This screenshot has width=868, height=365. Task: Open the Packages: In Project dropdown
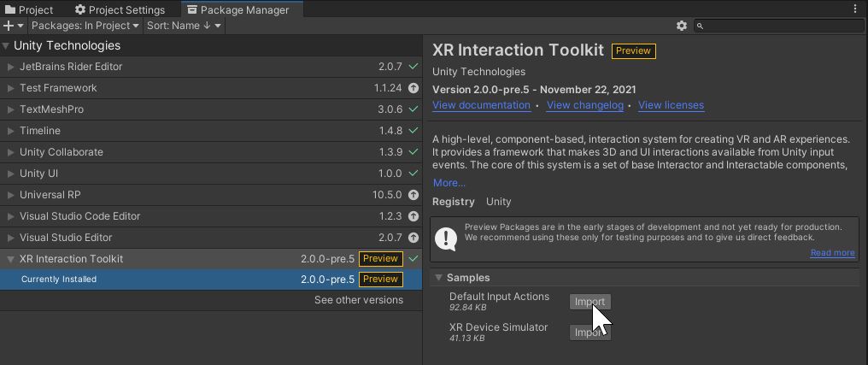click(x=85, y=26)
